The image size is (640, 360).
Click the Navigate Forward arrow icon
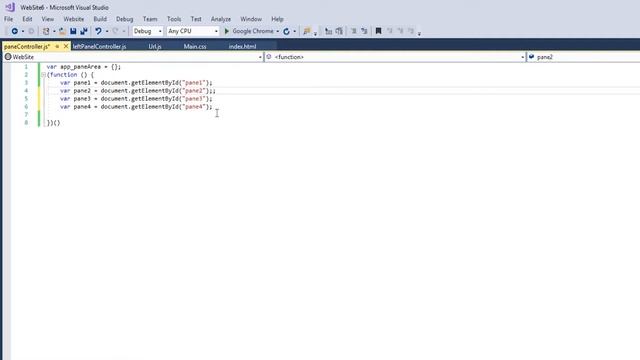pos(31,31)
